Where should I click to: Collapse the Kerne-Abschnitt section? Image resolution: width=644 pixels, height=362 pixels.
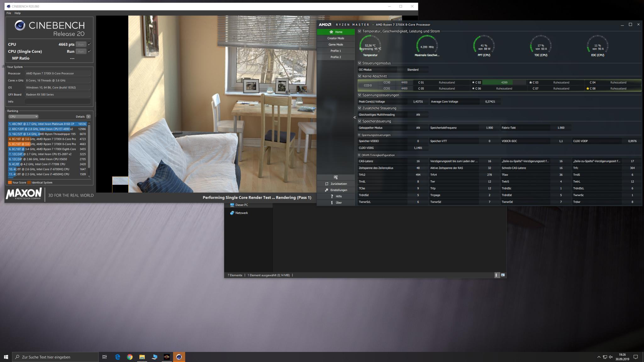359,76
